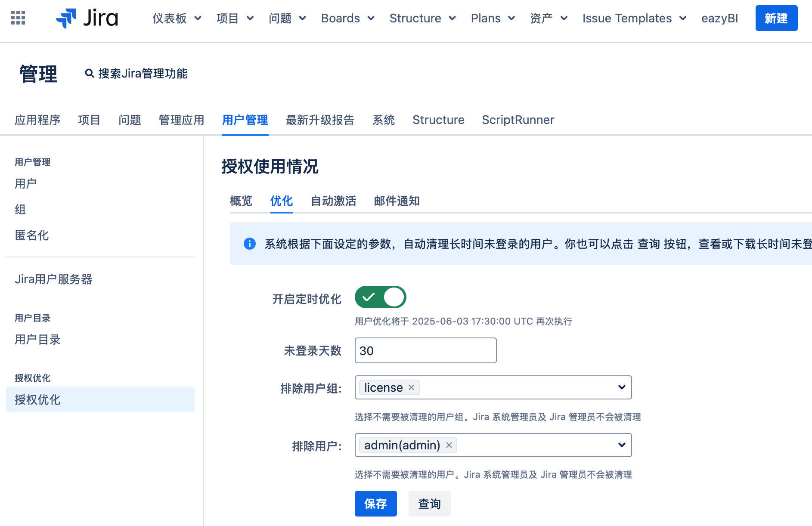This screenshot has width=812, height=526.
Task: Click the search magnifier for Jira admin
Action: coord(89,74)
